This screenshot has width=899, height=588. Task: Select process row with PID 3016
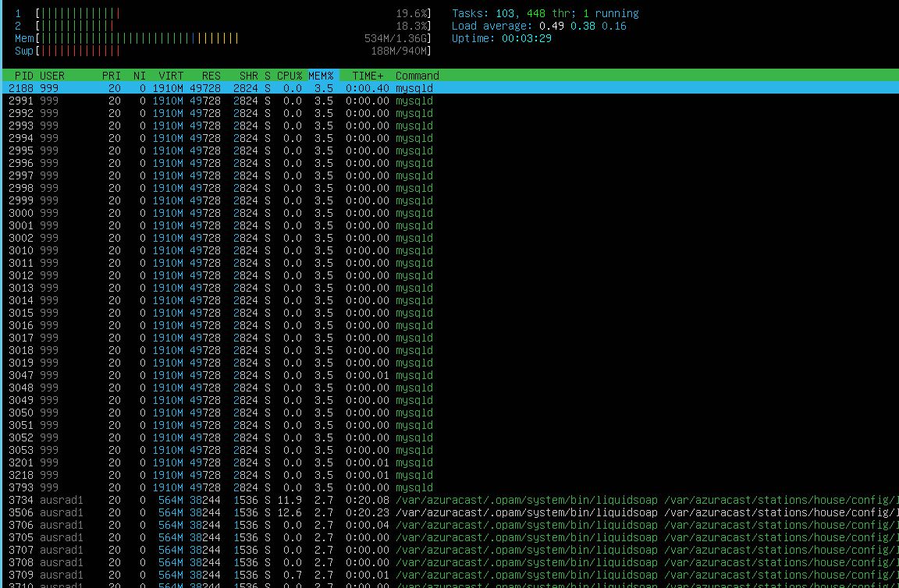[x=449, y=325]
